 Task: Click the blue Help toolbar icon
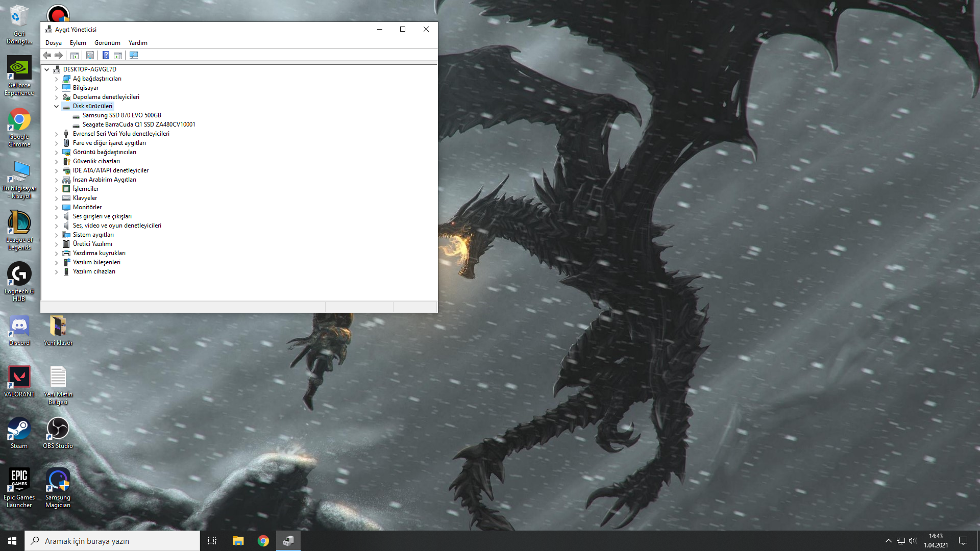pyautogui.click(x=106, y=55)
